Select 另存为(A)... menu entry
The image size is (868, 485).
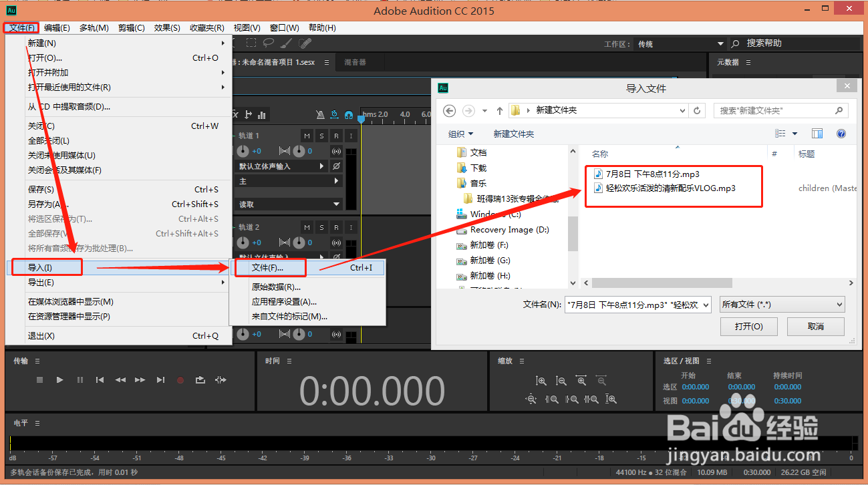118,204
